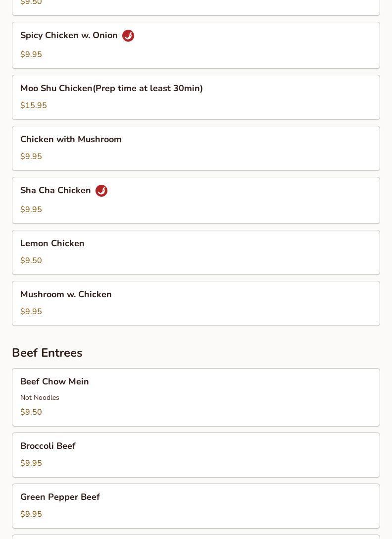Select Lemon Chicken item
The width and height of the screenshot is (392, 539).
click(196, 252)
